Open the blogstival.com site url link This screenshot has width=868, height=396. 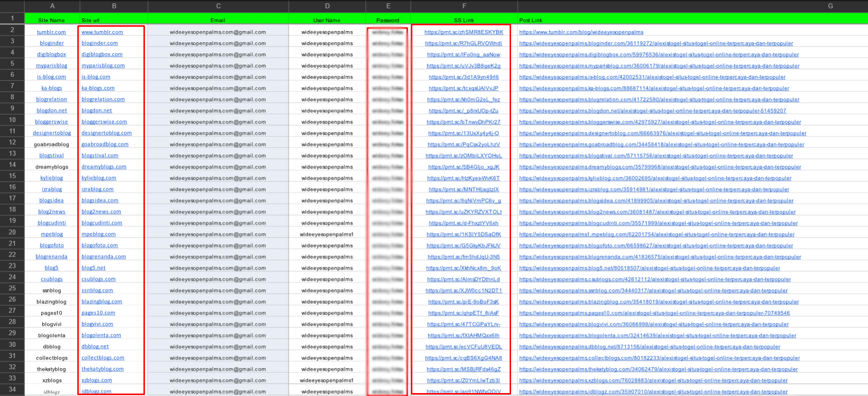(x=100, y=155)
